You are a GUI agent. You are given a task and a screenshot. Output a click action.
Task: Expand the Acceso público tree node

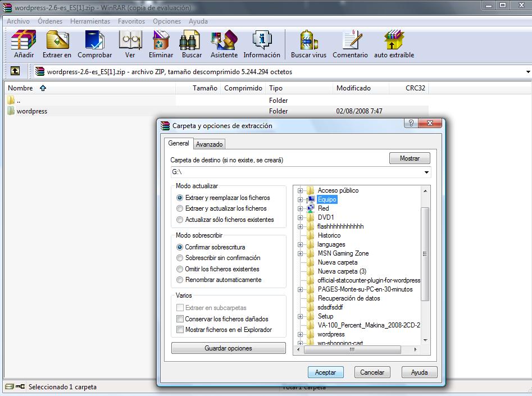300,191
